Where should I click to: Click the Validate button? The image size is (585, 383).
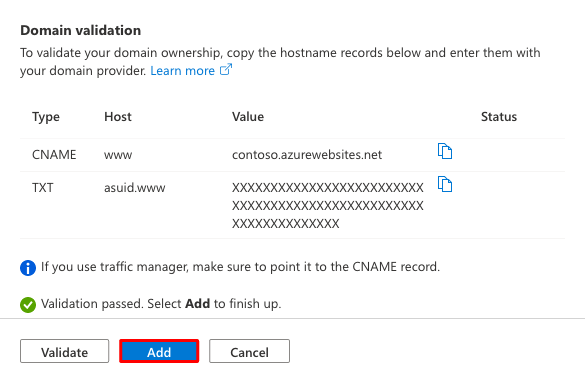[65, 351]
